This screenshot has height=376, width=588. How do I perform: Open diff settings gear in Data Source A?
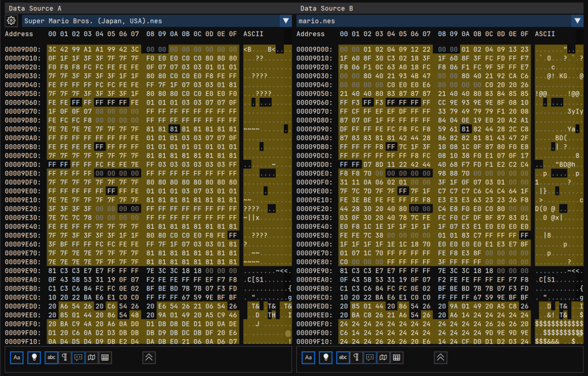(x=11, y=21)
